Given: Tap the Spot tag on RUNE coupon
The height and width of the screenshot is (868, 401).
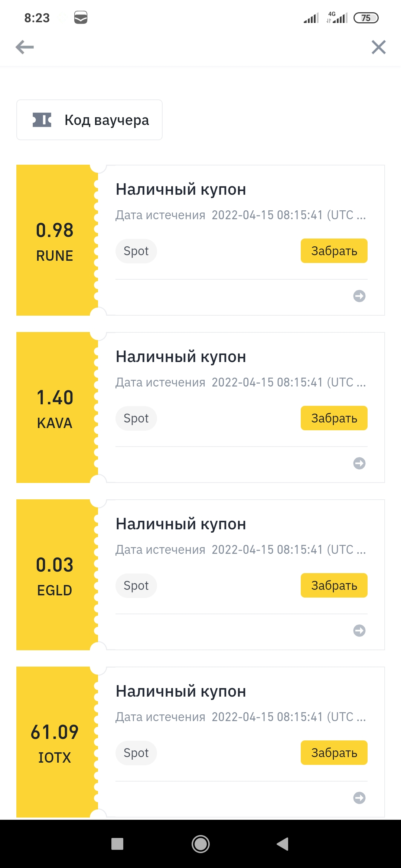Looking at the screenshot, I should 136,251.
